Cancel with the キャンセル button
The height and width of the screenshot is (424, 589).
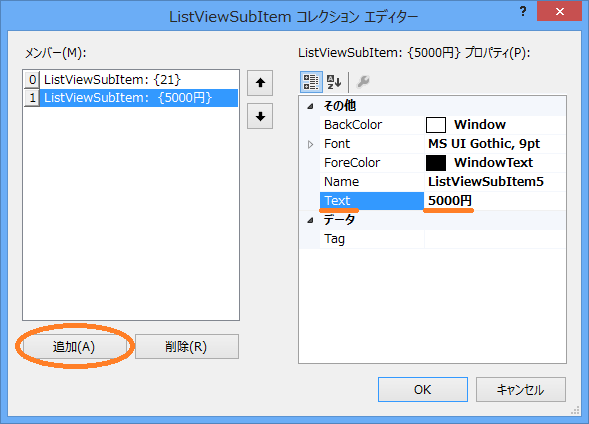pos(521,389)
